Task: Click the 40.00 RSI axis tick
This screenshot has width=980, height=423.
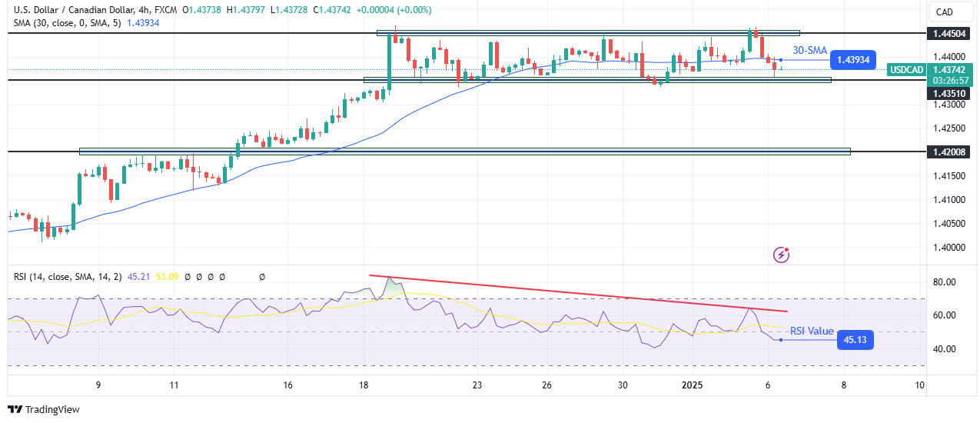Action: click(945, 348)
